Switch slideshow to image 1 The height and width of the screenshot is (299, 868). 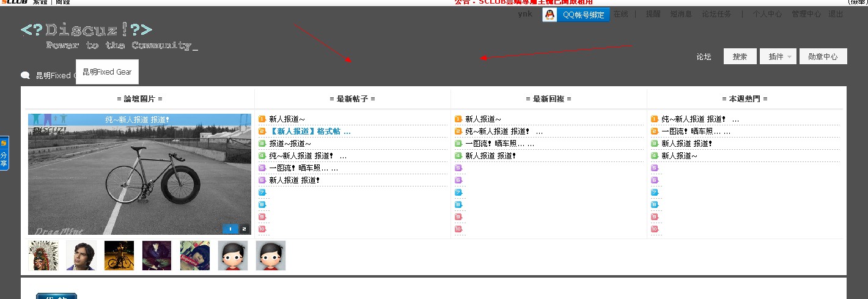(230, 229)
